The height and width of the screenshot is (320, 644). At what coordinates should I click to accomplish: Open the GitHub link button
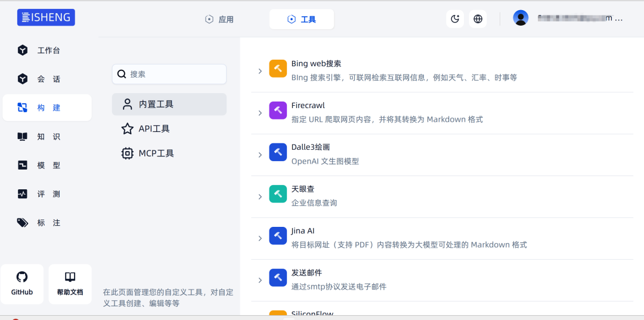click(22, 284)
